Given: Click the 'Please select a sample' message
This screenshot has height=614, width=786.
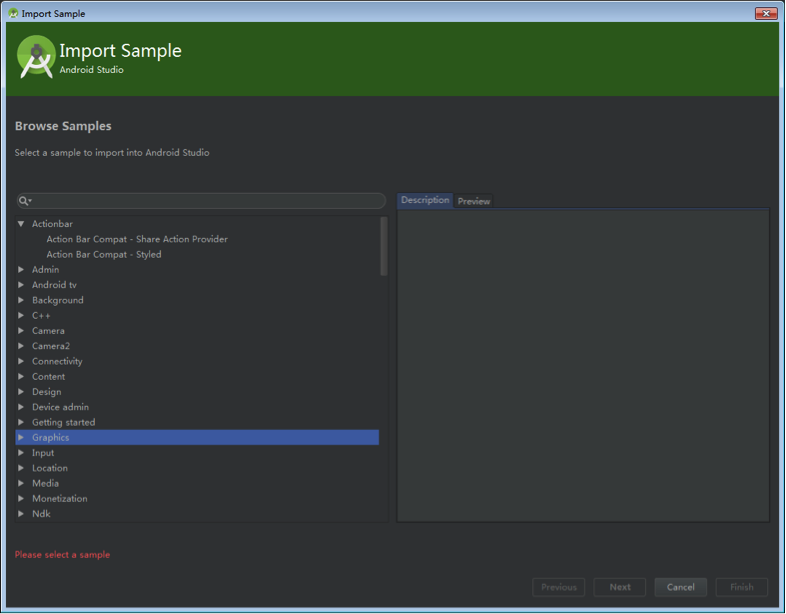Looking at the screenshot, I should (62, 555).
